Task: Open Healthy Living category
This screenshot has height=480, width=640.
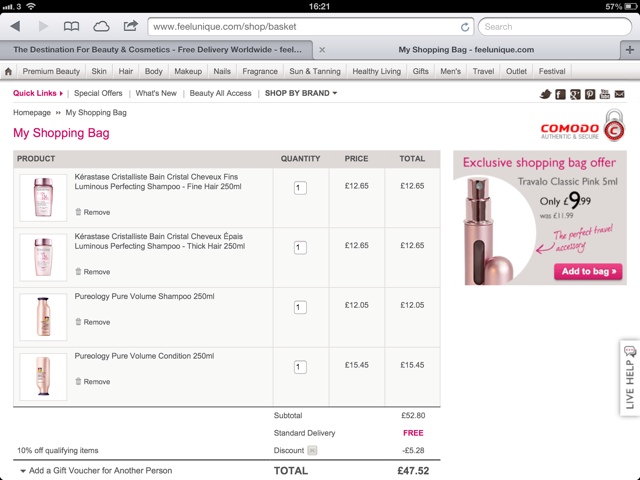Action: [376, 71]
